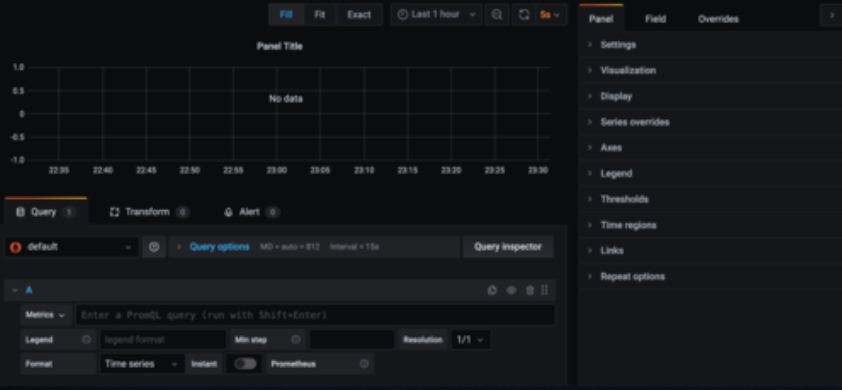Expand the Time regions section

click(710, 225)
